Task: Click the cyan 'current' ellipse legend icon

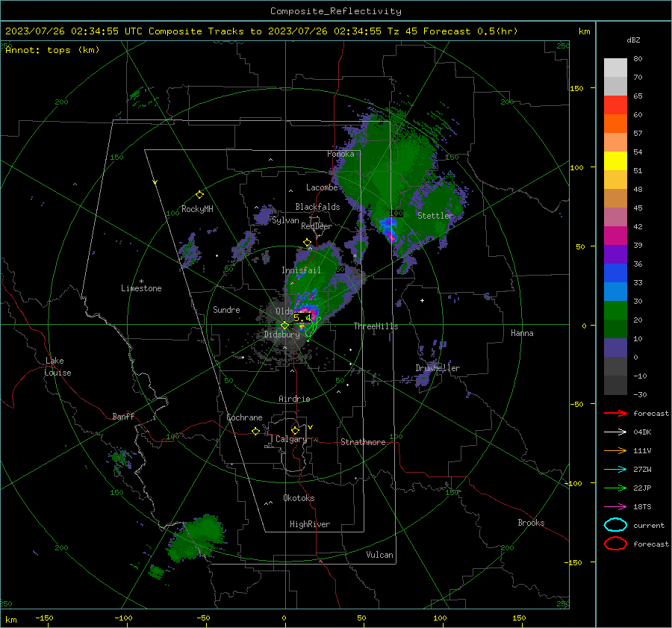Action: tap(615, 525)
